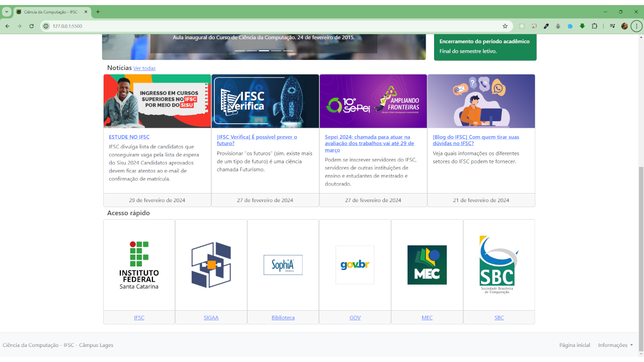Click the SIGAA logo icon
Screen dimensions: 644x362
coord(211,265)
